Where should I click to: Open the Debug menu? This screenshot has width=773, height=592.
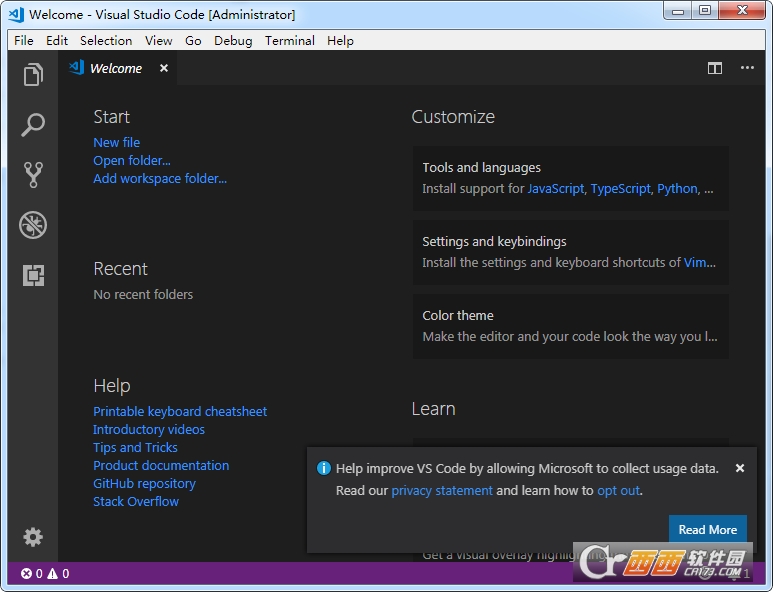(233, 40)
